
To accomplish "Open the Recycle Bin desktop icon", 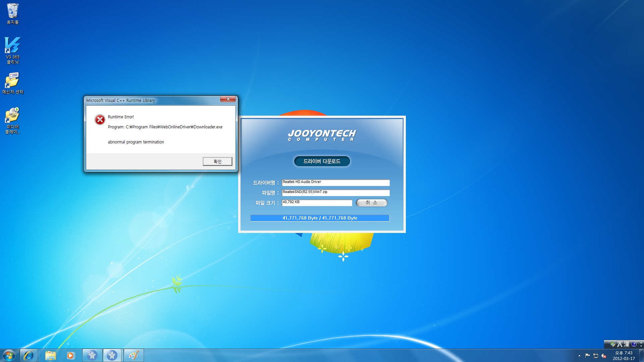I will pos(12,14).
